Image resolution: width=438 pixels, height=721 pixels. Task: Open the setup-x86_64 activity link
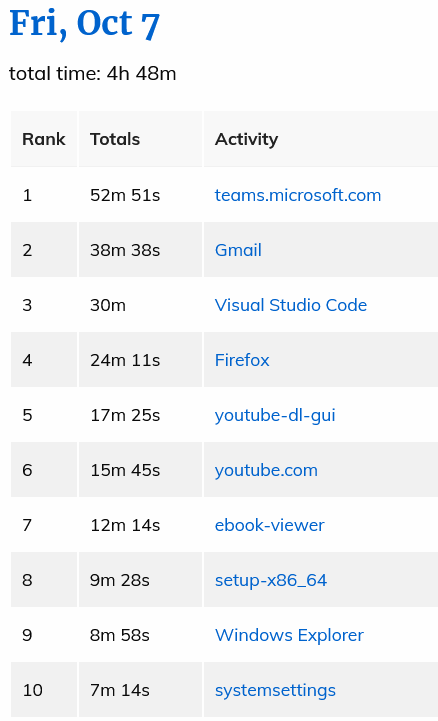(271, 580)
